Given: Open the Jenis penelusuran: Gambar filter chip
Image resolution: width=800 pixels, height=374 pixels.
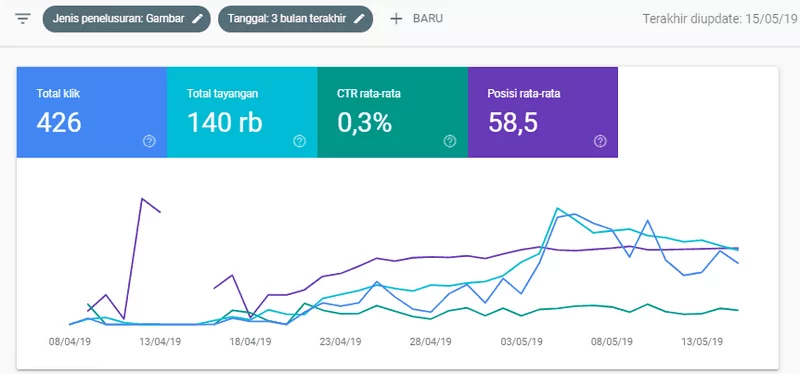Looking at the screenshot, I should (127, 19).
